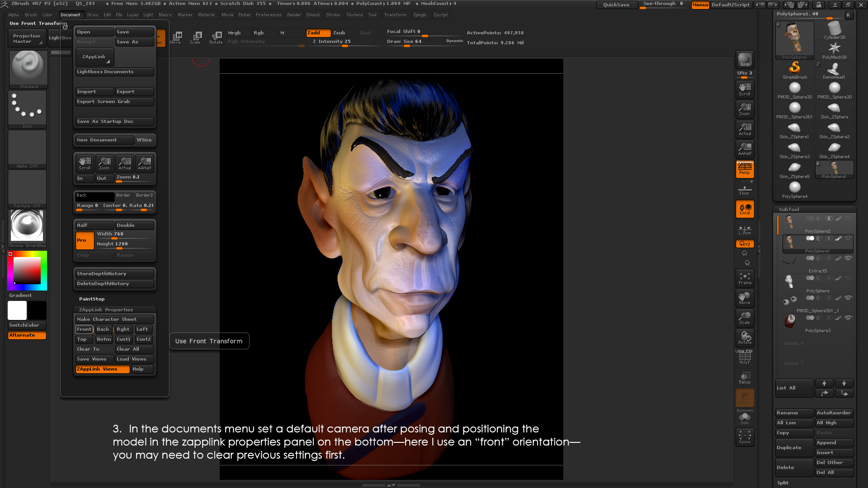Toggle the Persp perspective icon
868x488 pixels.
click(745, 169)
